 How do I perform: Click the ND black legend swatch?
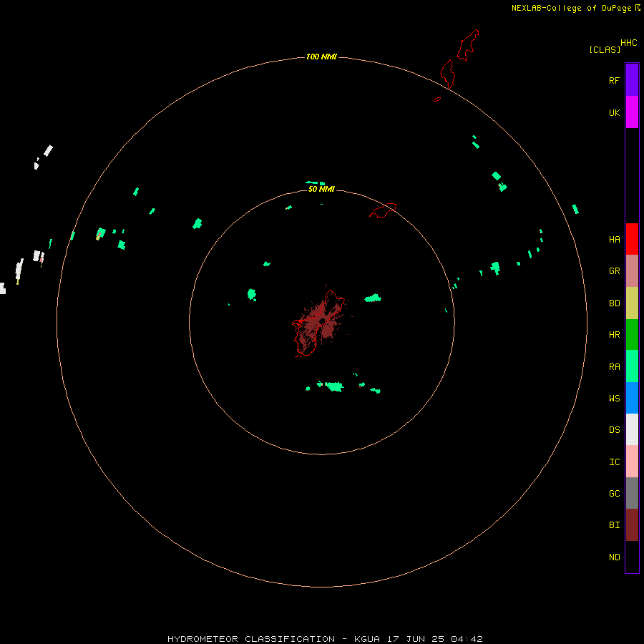[632, 557]
